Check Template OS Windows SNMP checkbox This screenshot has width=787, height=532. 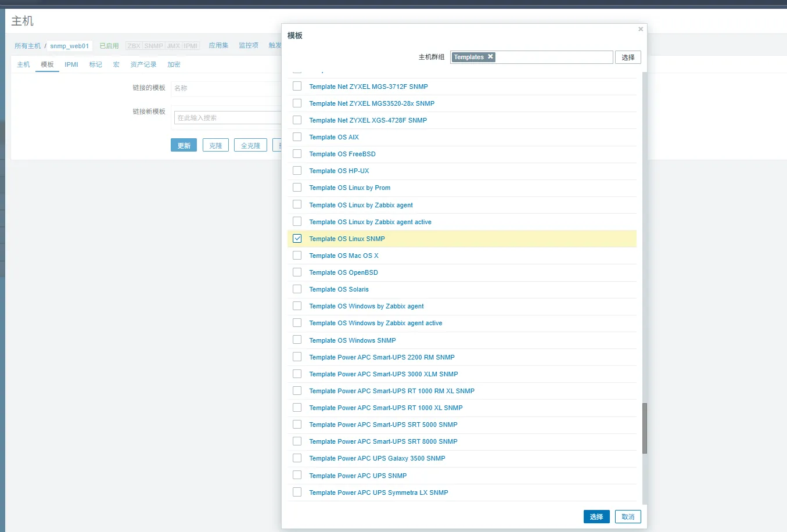point(297,340)
